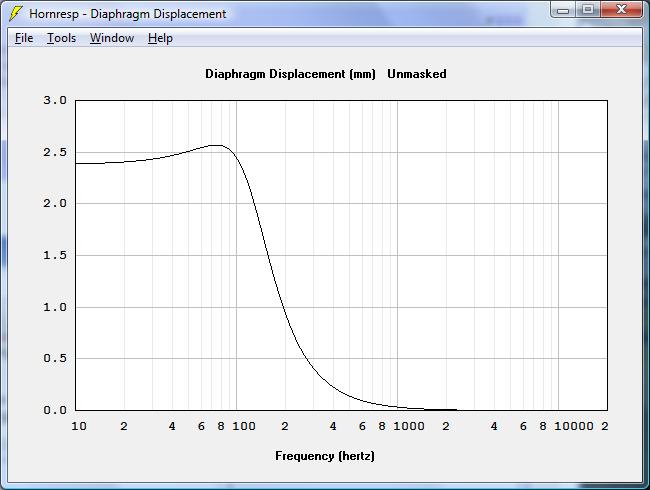Open the File menu
Image resolution: width=650 pixels, height=490 pixels.
click(x=24, y=38)
